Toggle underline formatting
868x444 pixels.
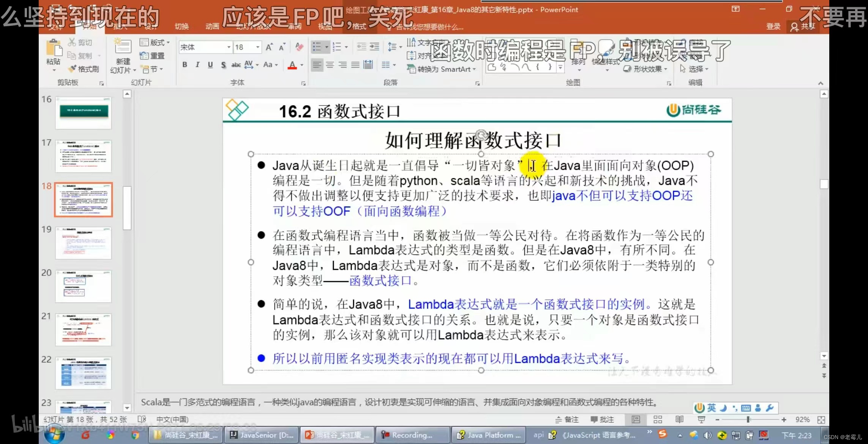pos(210,65)
